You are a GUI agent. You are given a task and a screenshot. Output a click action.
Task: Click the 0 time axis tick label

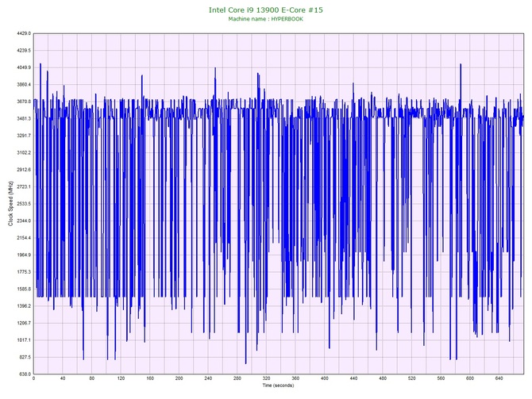pos(33,378)
